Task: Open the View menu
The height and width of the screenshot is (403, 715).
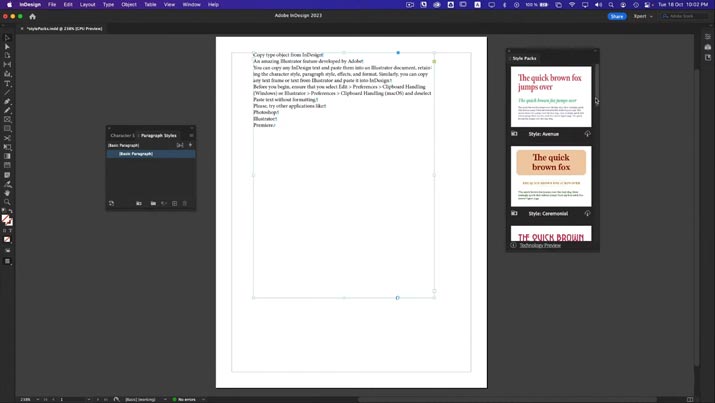Action: [169, 5]
